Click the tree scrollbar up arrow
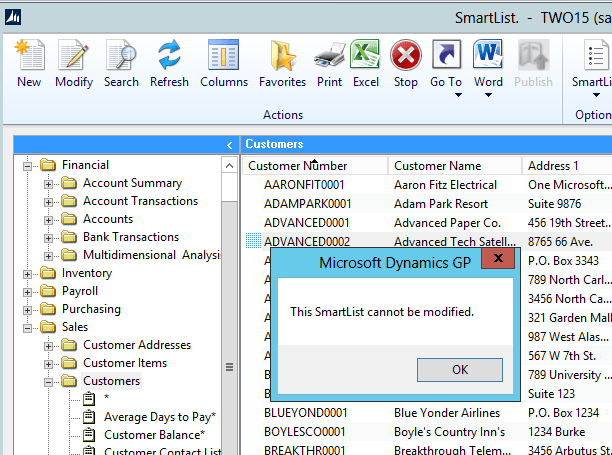The image size is (612, 455). [x=230, y=166]
